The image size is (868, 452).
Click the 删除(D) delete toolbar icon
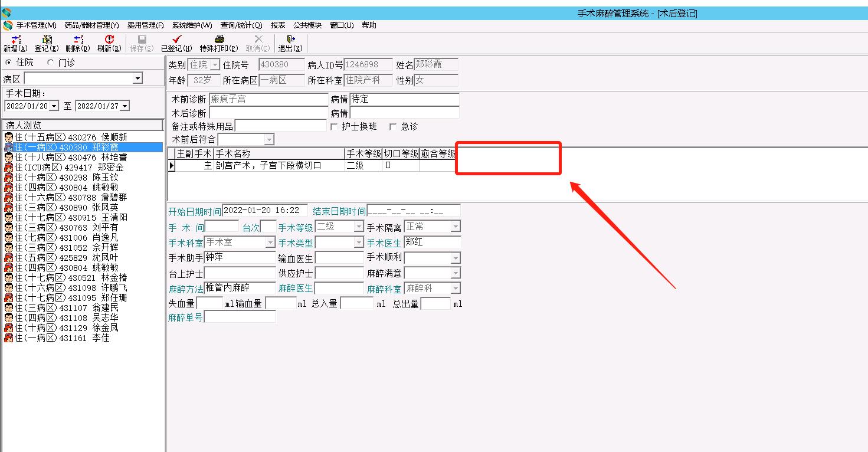78,43
